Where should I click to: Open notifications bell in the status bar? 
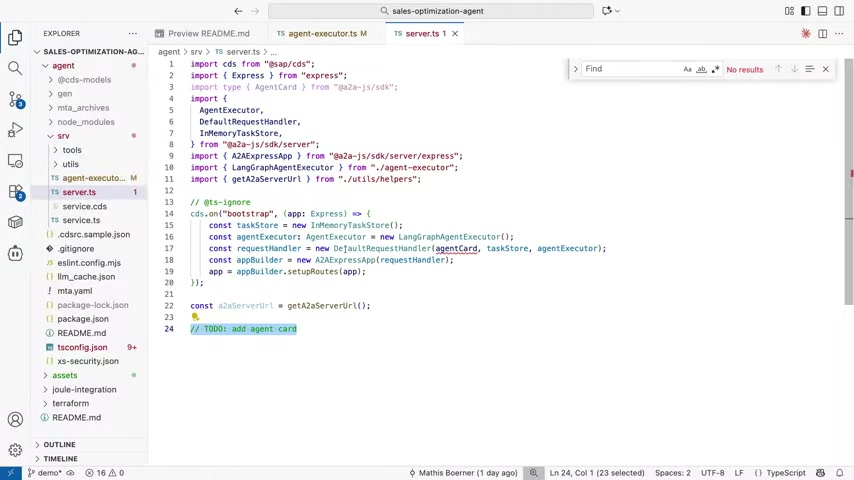(x=839, y=473)
